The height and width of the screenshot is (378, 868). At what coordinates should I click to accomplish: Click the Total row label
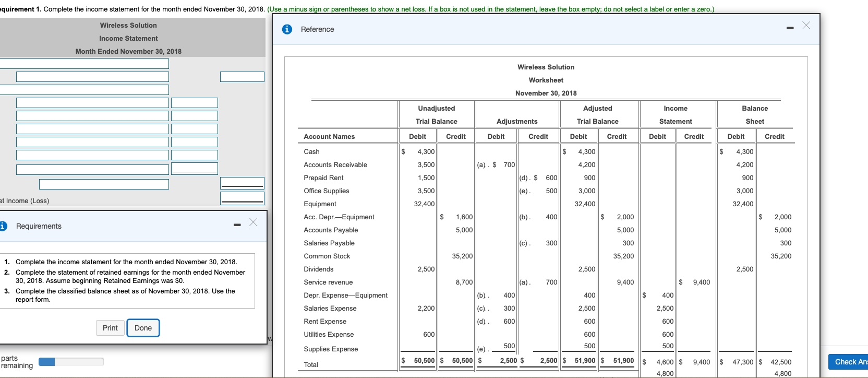point(311,365)
